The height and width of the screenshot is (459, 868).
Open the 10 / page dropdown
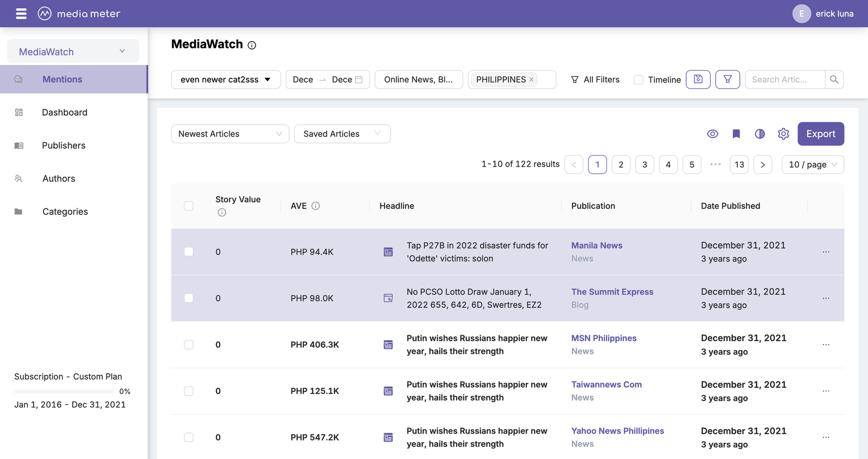coord(813,164)
